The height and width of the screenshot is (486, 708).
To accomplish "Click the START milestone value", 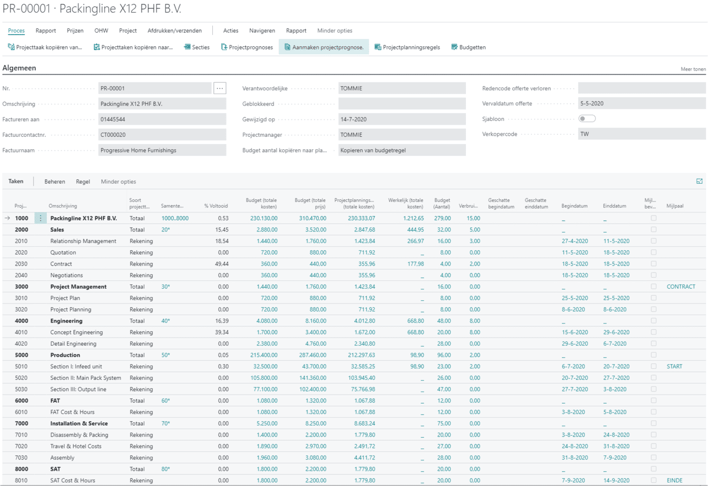I will (674, 366).
